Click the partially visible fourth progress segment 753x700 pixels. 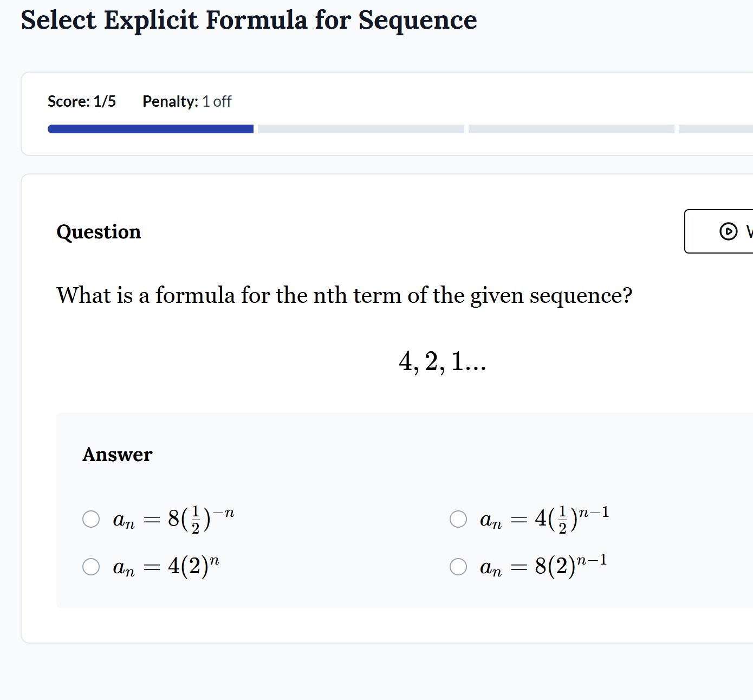pos(716,129)
